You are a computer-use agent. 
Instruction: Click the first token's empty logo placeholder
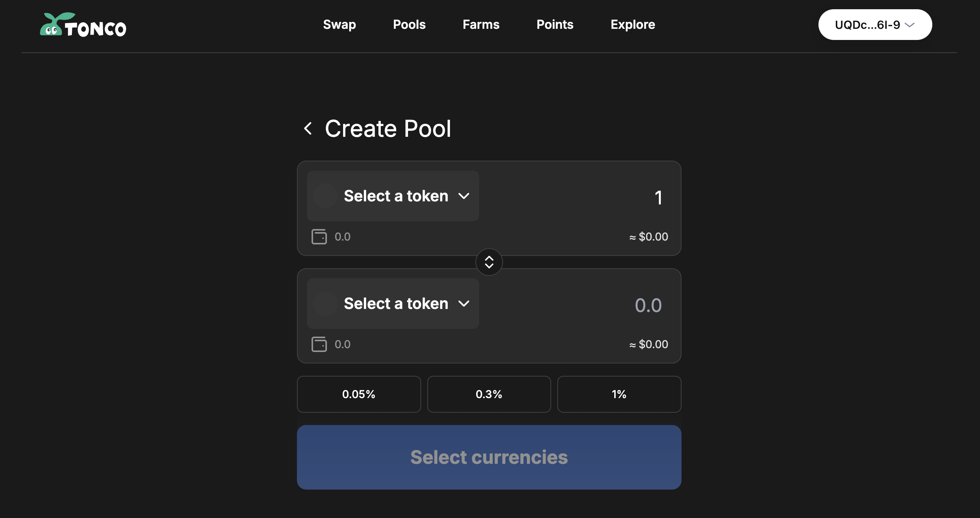[x=325, y=196]
